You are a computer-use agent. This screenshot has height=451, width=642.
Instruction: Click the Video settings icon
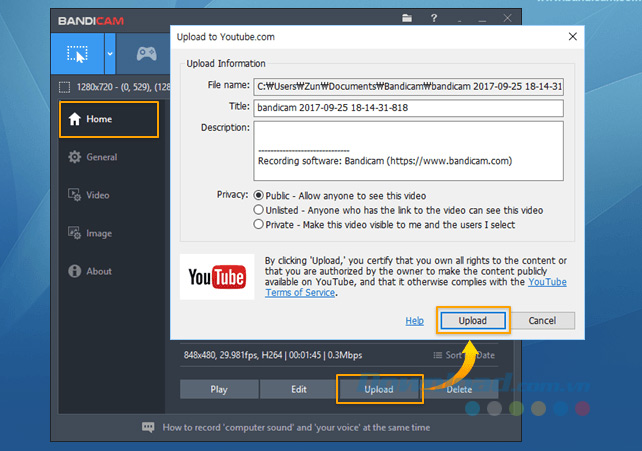tap(75, 195)
